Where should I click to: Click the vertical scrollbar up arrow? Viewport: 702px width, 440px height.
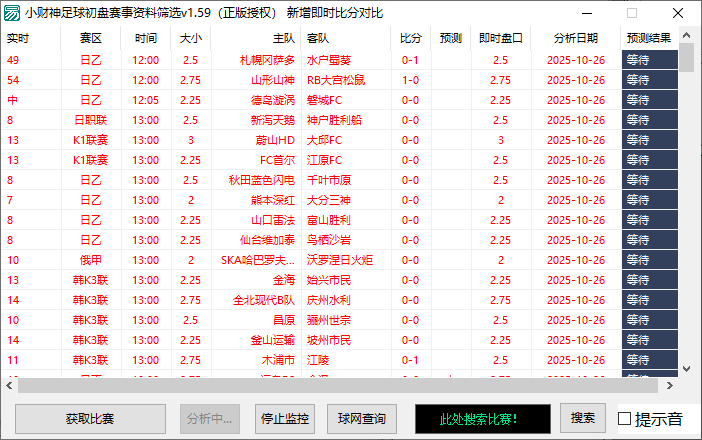[686, 37]
